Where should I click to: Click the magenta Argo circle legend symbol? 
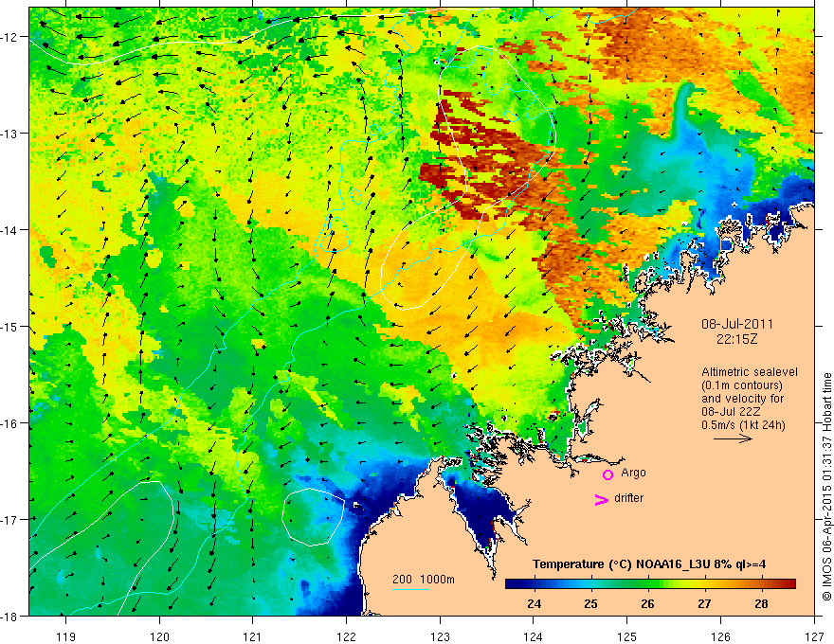coord(607,474)
